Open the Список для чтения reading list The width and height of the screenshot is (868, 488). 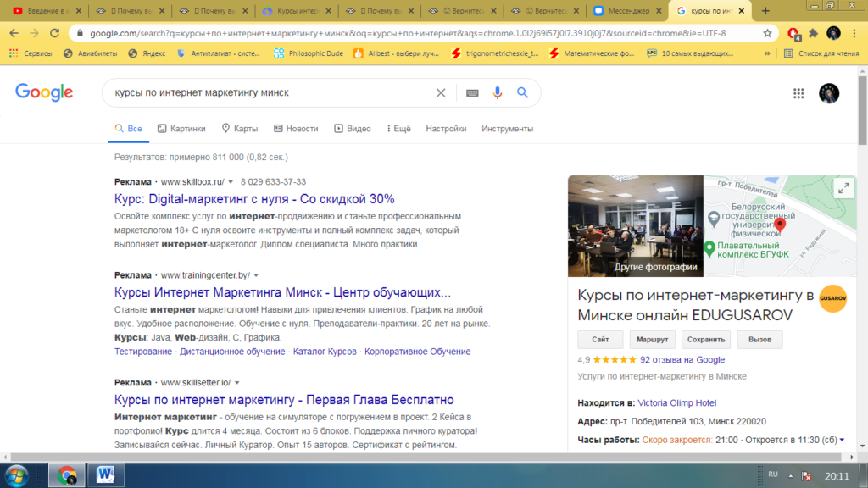(821, 53)
